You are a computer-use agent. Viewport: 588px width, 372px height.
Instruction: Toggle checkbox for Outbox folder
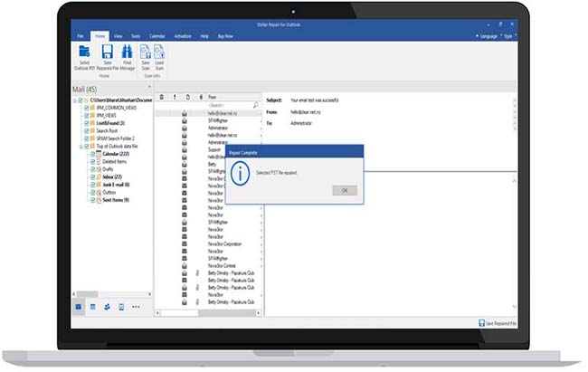pyautogui.click(x=92, y=192)
